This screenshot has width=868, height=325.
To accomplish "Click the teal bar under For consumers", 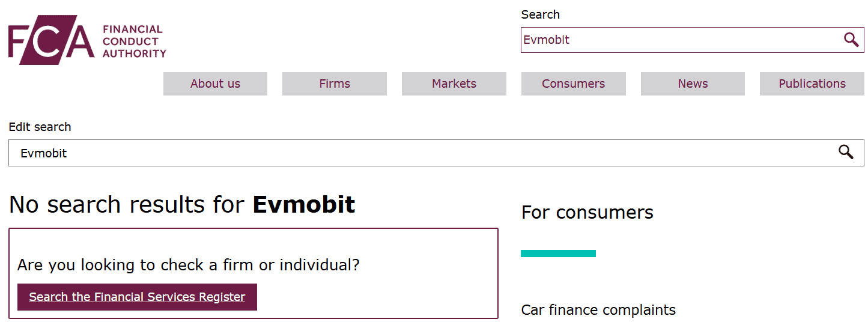I will point(558,254).
